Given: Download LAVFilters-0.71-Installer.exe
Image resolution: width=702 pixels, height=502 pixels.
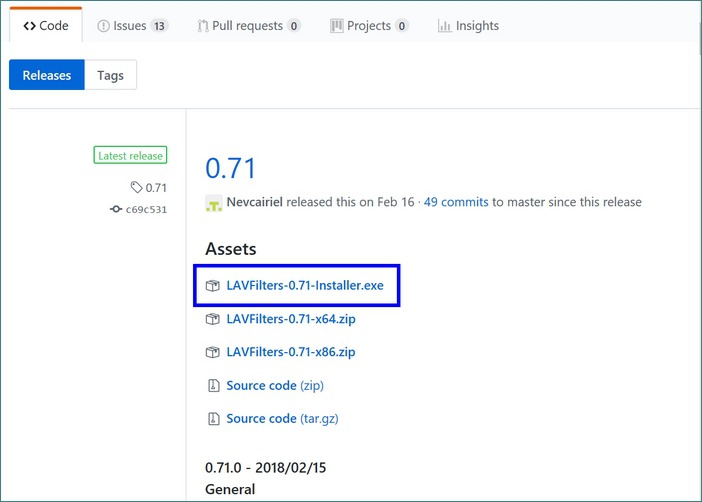Looking at the screenshot, I should 305,285.
